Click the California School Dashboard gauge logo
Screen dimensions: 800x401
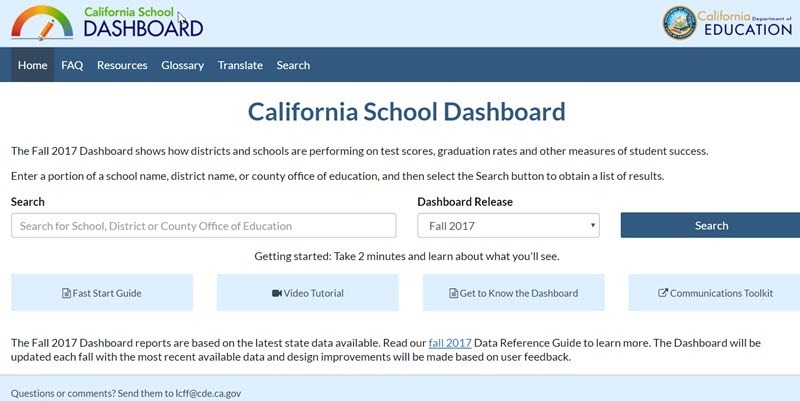[42, 23]
